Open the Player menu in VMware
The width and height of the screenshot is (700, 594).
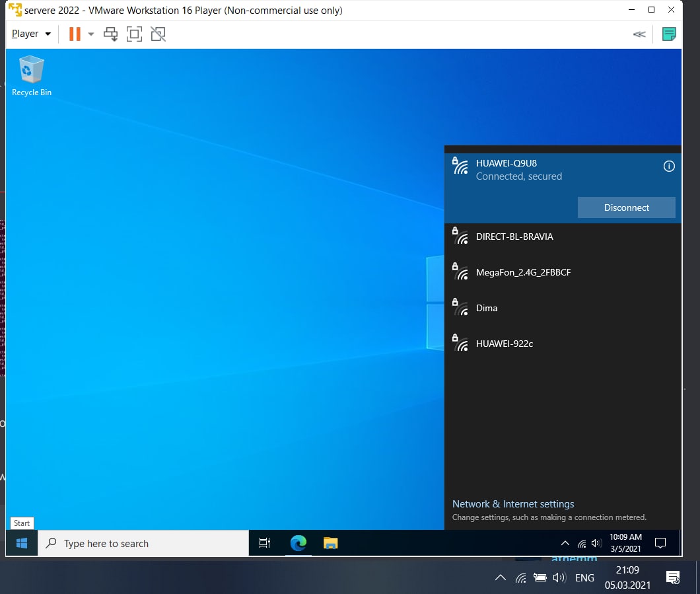[x=31, y=34]
